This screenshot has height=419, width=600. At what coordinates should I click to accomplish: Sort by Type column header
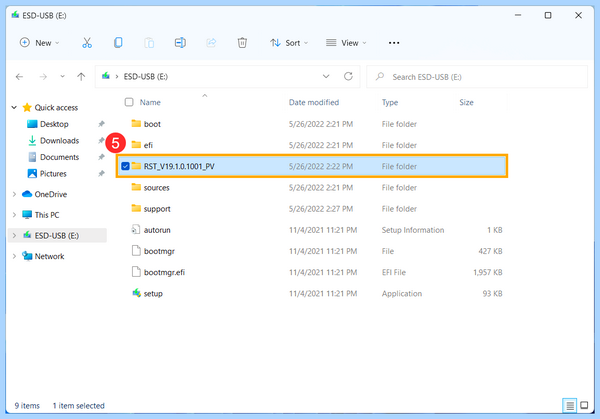pos(390,102)
